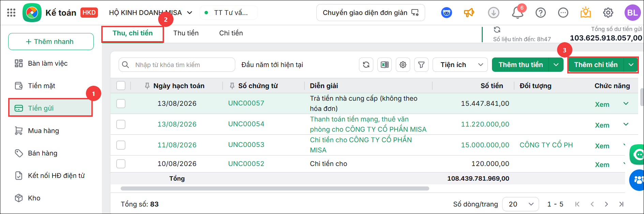The width and height of the screenshot is (644, 214).
Task: Expand the Tiện ích dropdown
Action: (460, 65)
